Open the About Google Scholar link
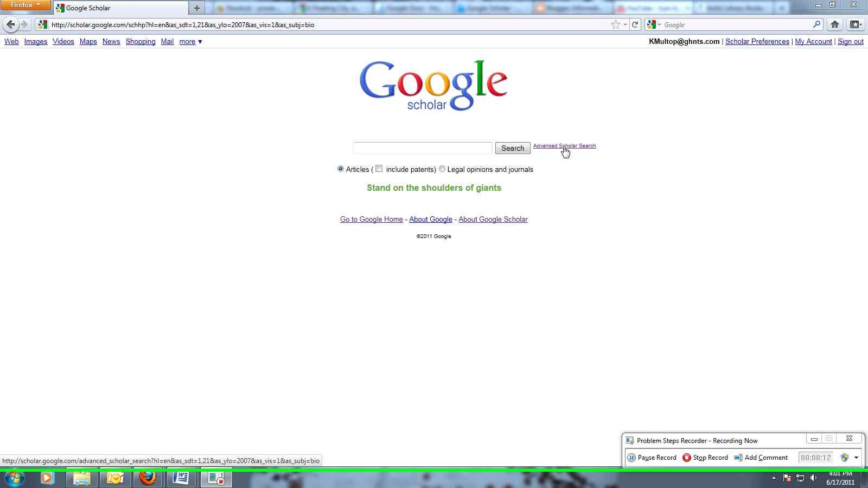This screenshot has width=868, height=488. 493,219
